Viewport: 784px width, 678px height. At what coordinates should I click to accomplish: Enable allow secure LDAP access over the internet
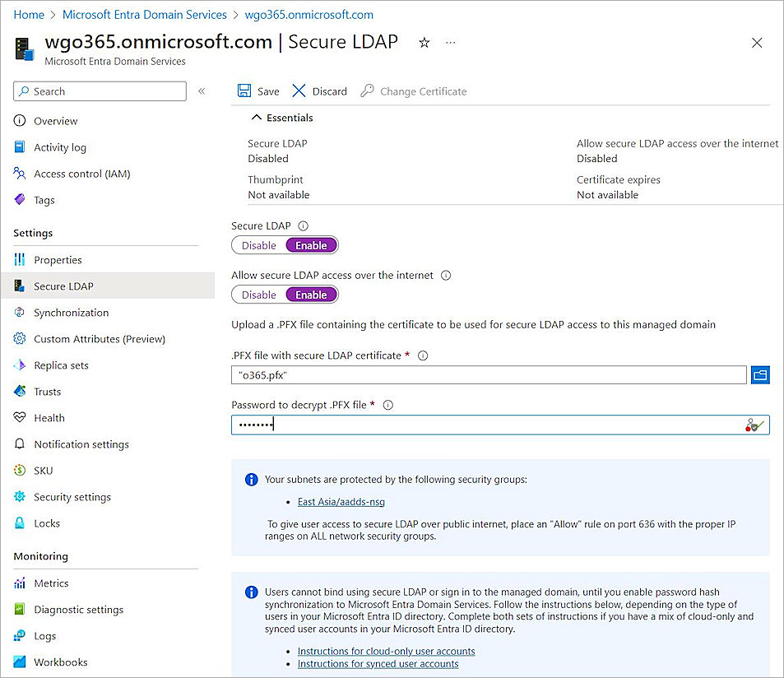pyautogui.click(x=310, y=294)
